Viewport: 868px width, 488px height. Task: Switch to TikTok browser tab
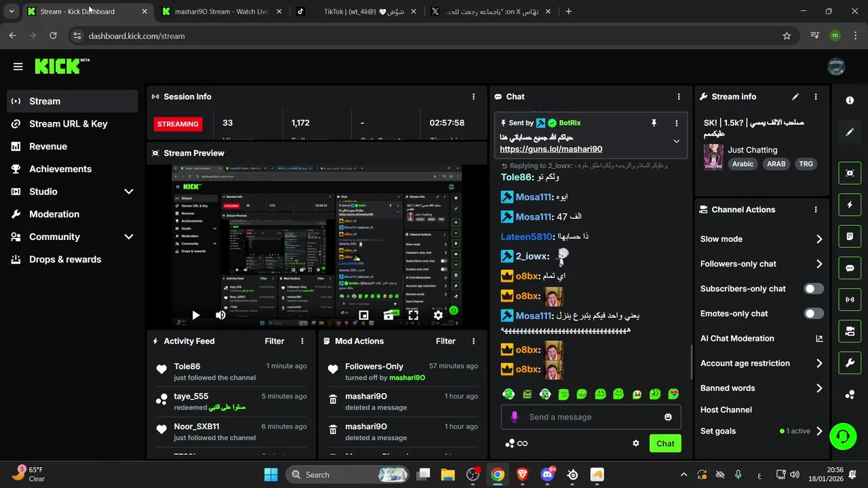(x=357, y=12)
